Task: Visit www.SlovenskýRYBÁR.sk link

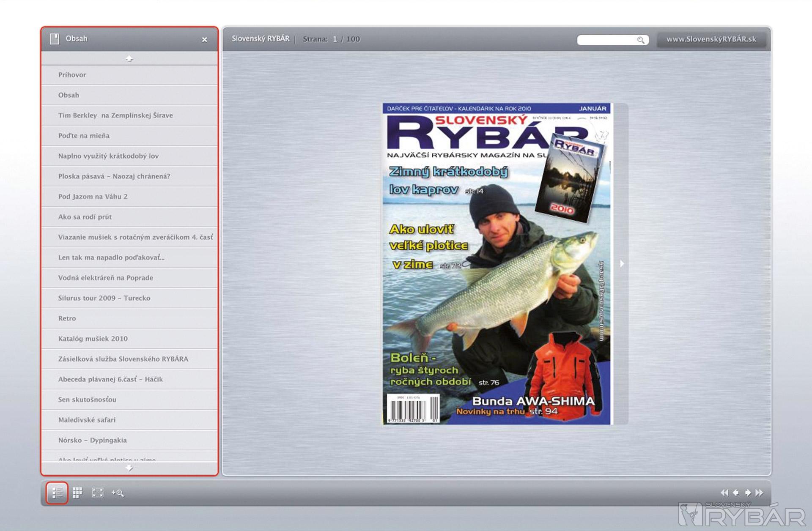Action: 711,39
